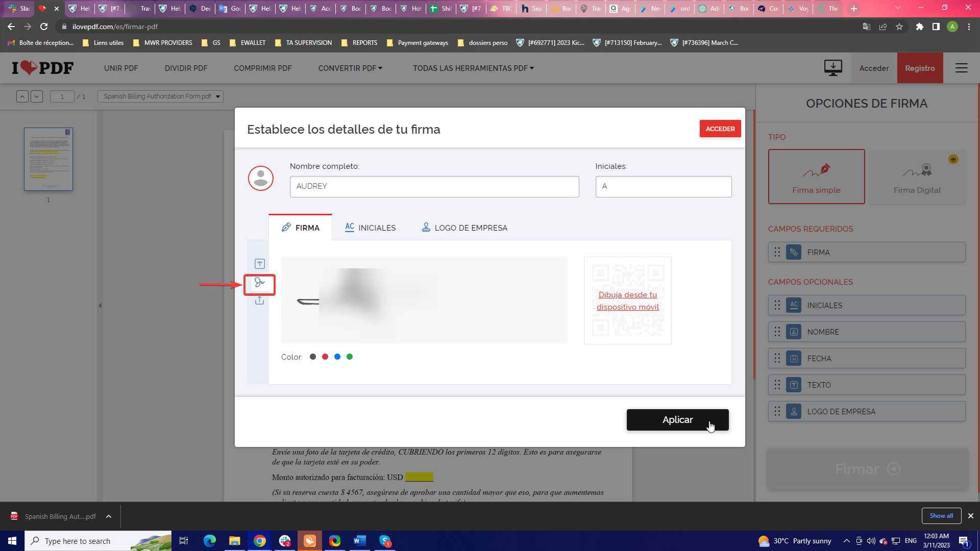
Task: Open the Spanish Billing Authorization Form file dropdown
Action: (x=161, y=96)
